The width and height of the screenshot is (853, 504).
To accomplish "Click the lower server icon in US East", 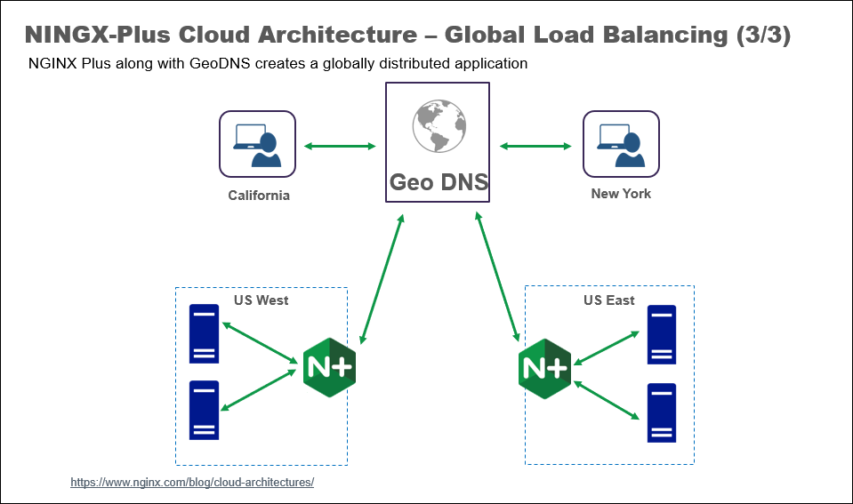I will click(662, 412).
